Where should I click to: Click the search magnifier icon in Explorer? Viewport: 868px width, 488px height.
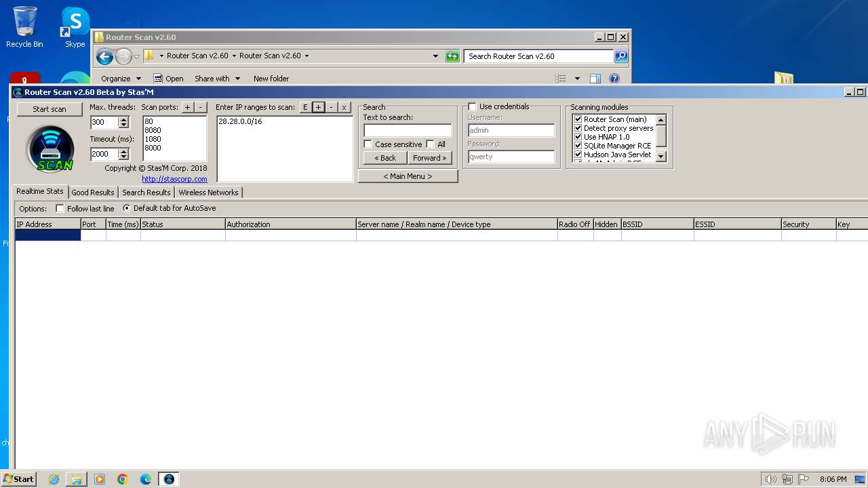coord(621,56)
